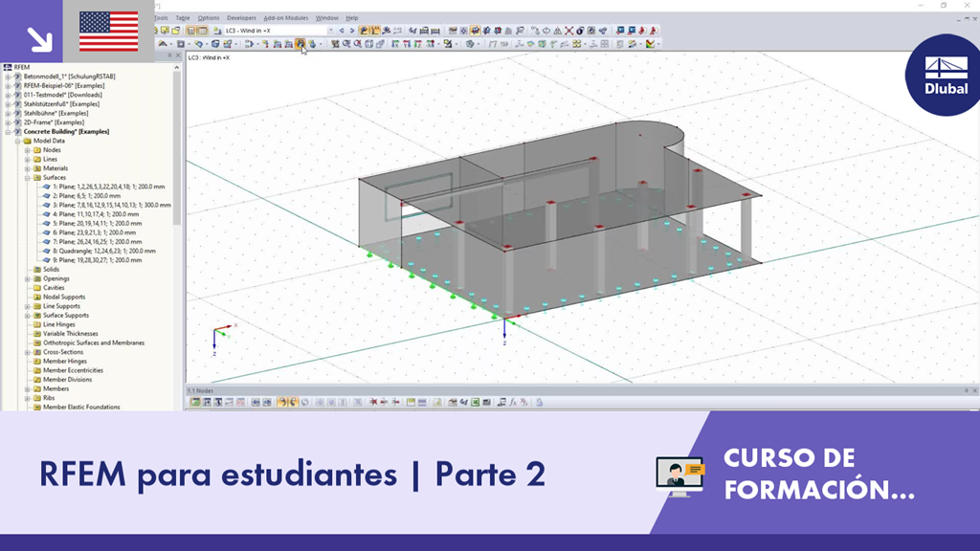The width and height of the screenshot is (980, 551).
Task: Click the 1.1 Nodes table title bar
Action: click(x=581, y=390)
